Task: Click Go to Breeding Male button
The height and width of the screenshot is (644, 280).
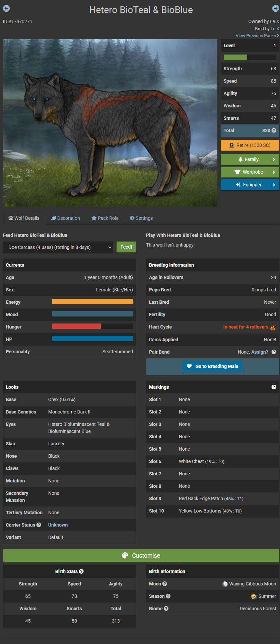Action: pyautogui.click(x=213, y=366)
